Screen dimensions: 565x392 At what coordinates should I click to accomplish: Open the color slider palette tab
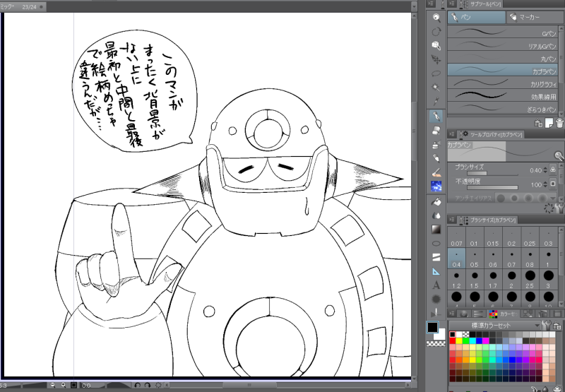(479, 314)
